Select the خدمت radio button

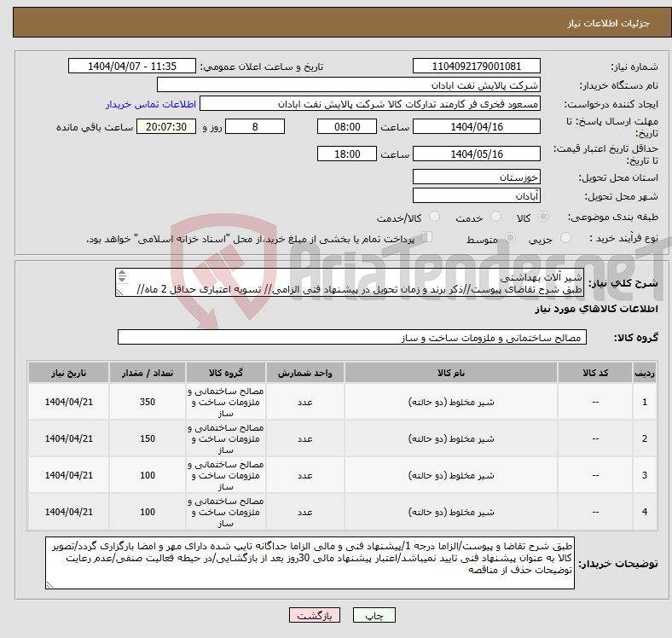495,217
